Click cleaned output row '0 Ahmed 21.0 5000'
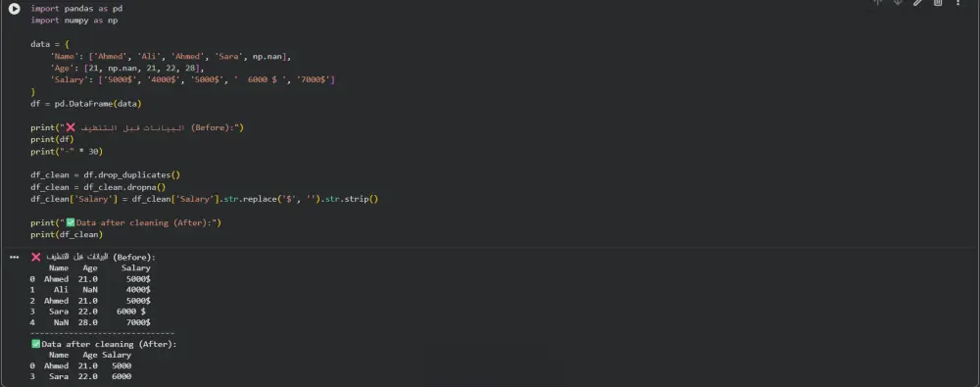This screenshot has width=980, height=387. point(80,365)
